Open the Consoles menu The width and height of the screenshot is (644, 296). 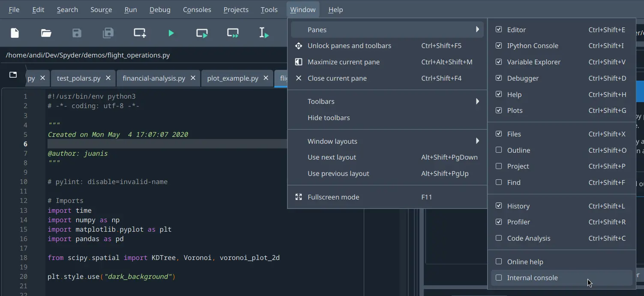pos(197,9)
